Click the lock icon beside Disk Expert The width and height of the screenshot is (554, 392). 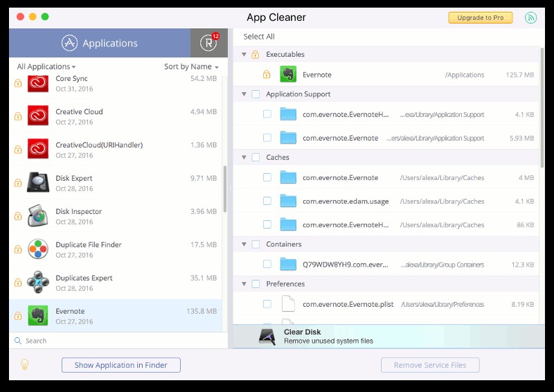pyautogui.click(x=18, y=183)
